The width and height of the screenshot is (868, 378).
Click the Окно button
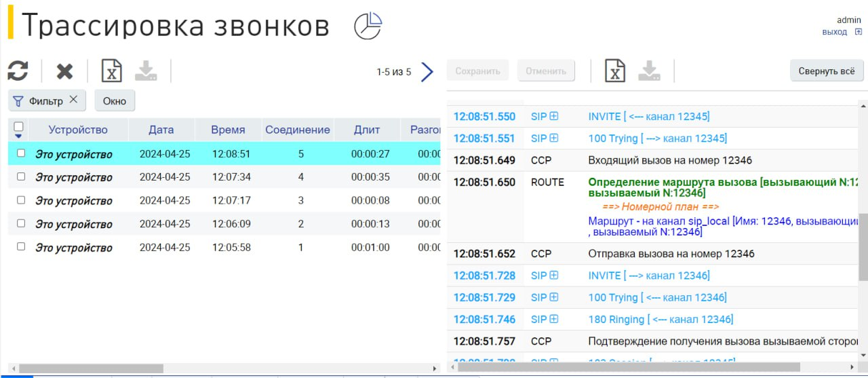click(115, 100)
